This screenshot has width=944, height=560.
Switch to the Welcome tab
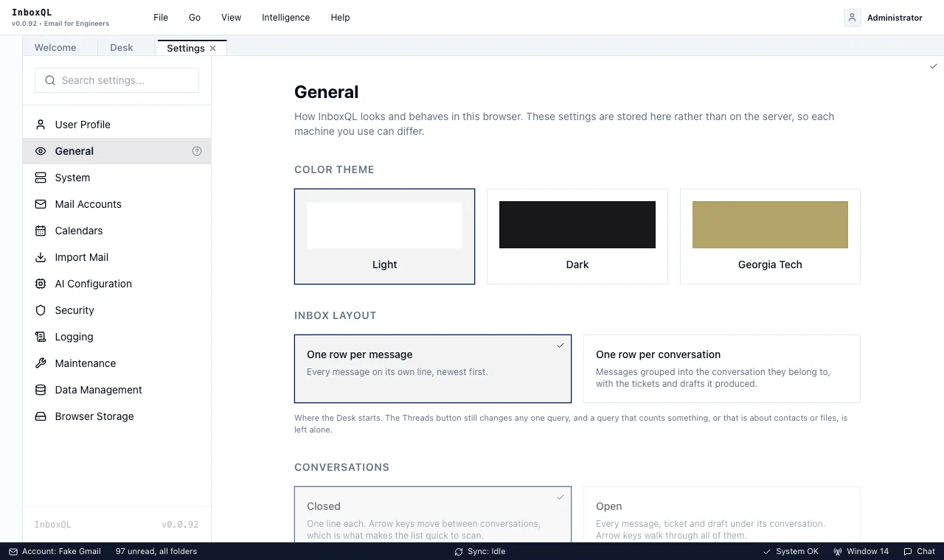coord(55,48)
